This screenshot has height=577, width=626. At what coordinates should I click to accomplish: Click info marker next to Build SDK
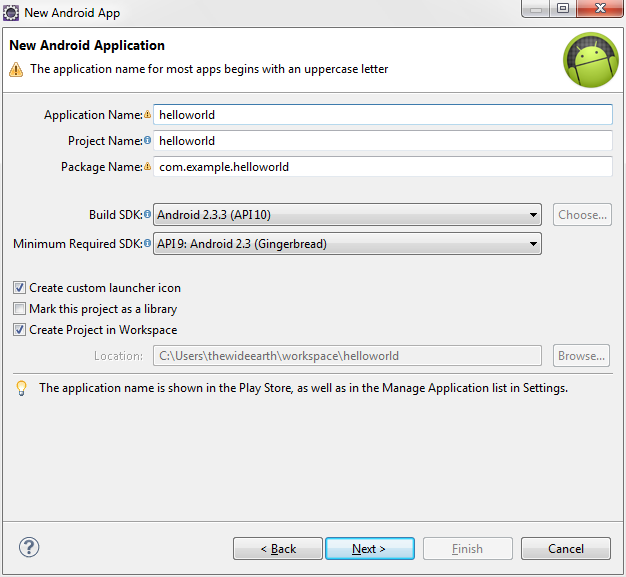[147, 214]
